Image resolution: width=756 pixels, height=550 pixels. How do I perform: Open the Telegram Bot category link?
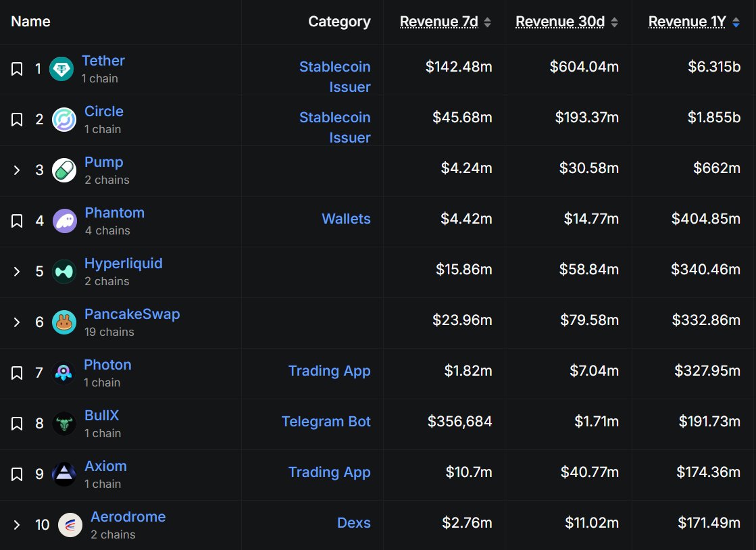(326, 422)
